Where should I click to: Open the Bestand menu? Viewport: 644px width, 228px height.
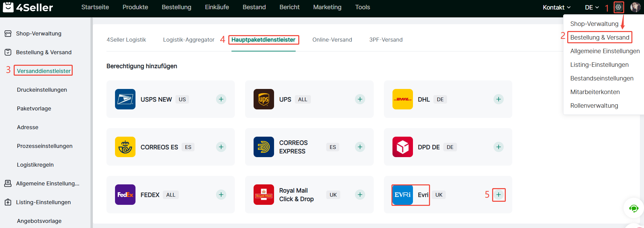[x=254, y=7]
